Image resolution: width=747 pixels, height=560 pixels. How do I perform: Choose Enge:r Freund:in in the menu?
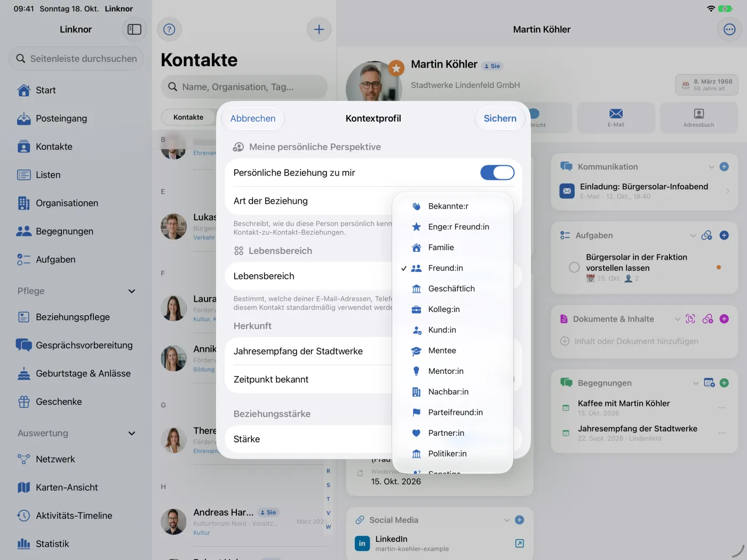click(x=452, y=227)
